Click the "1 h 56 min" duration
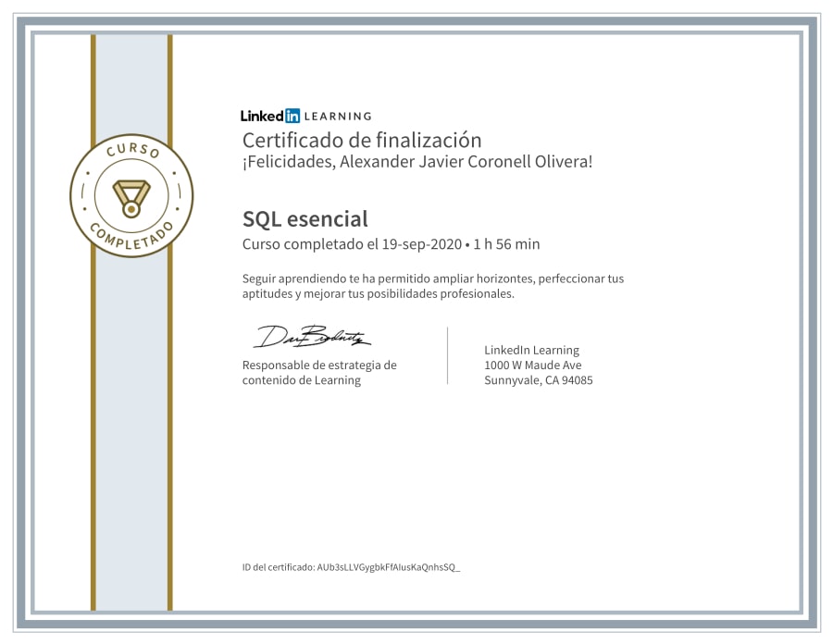 coord(506,244)
